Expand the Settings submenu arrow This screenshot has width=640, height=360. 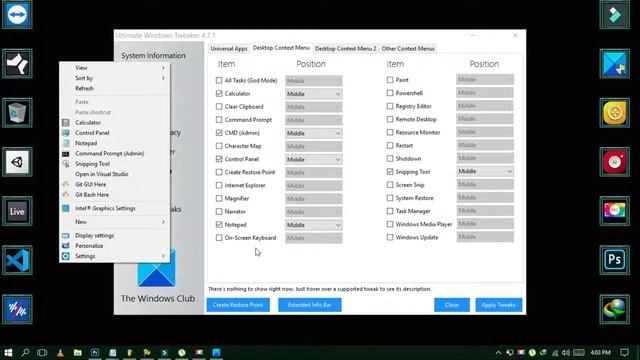pyautogui.click(x=163, y=256)
